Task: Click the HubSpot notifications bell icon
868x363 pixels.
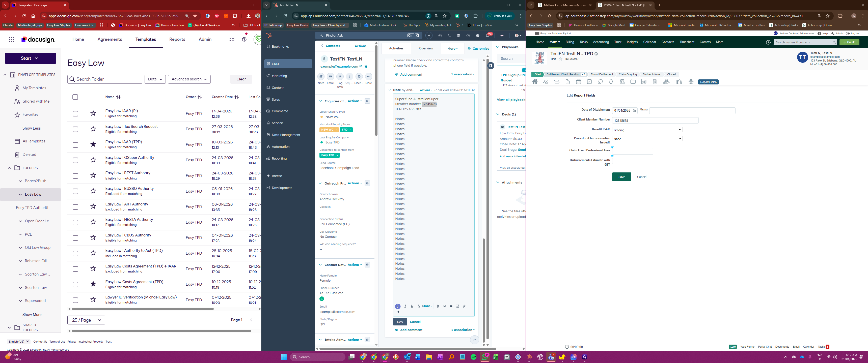Action: click(x=487, y=36)
